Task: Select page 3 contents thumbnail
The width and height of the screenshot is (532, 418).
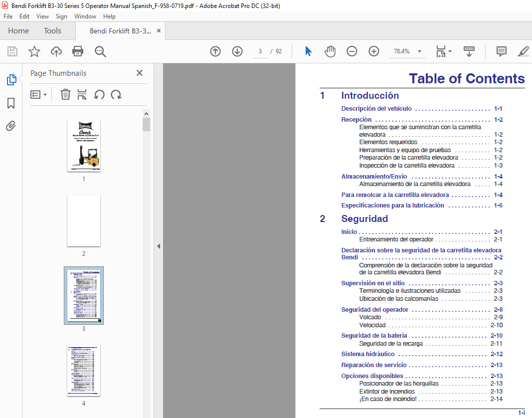Action: click(83, 295)
